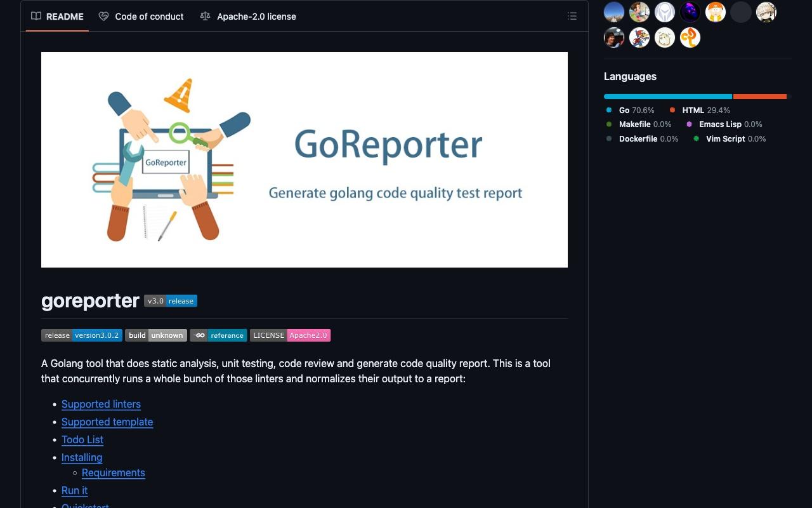Click the Code of conduct heart icon

[x=103, y=17]
